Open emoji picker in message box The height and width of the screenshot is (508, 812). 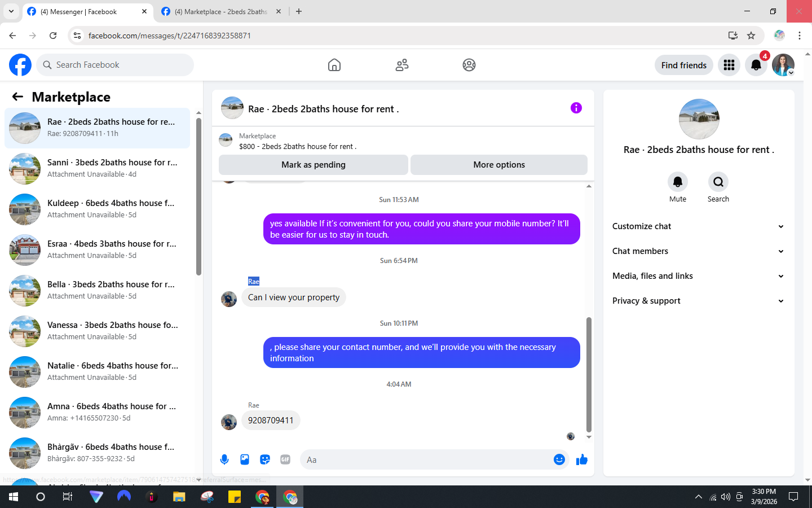point(559,459)
